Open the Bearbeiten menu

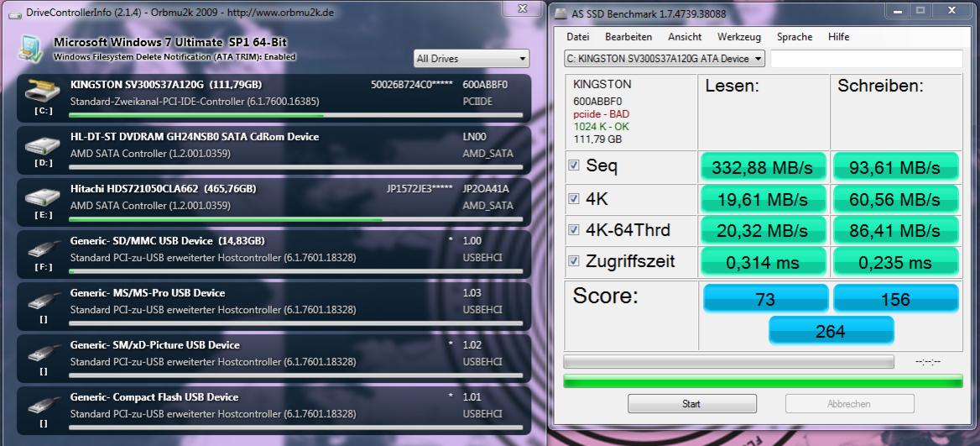[628, 37]
